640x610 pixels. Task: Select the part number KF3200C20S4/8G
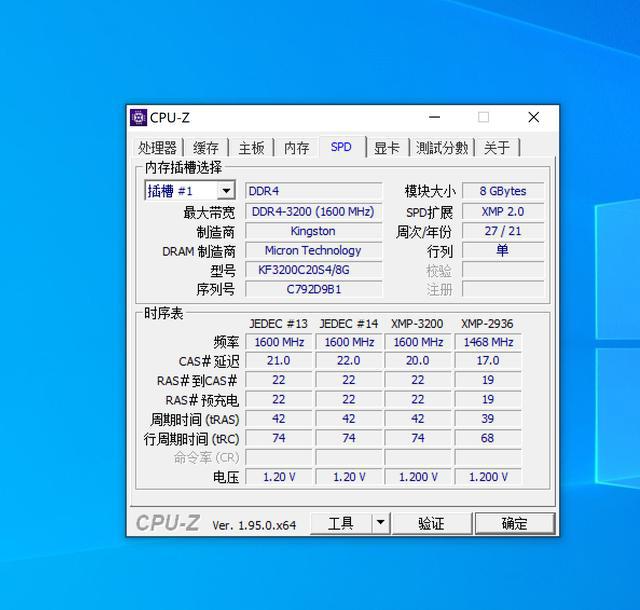[x=313, y=270]
